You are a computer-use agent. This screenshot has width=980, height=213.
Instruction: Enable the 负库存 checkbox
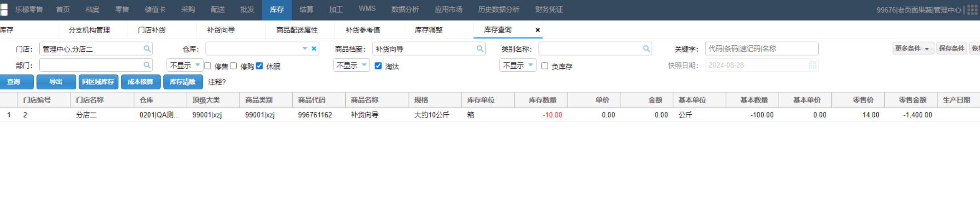coord(545,66)
